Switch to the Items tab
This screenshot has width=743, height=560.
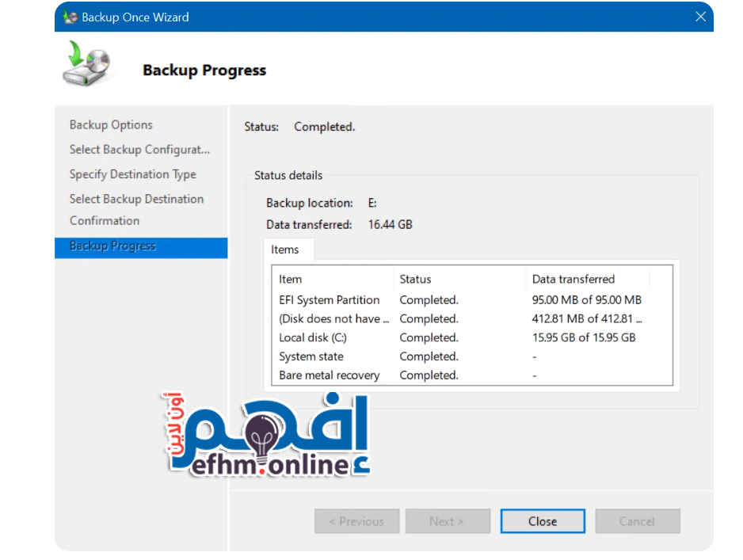pyautogui.click(x=285, y=250)
